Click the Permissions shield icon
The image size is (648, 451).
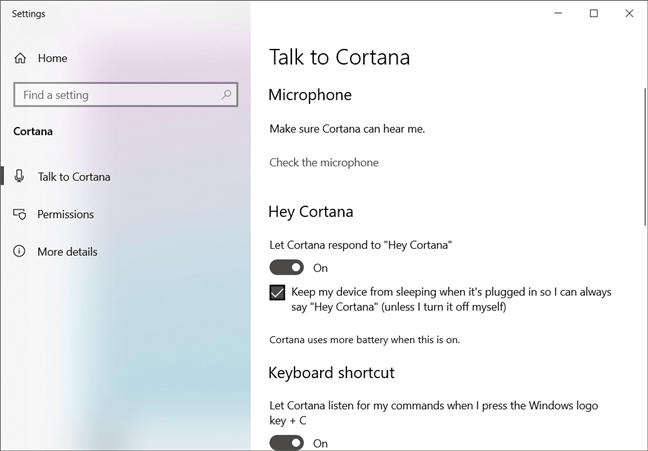(x=19, y=214)
